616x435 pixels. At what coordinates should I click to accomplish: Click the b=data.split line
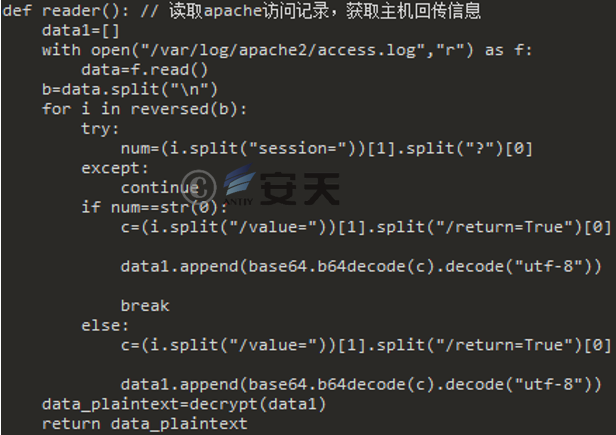(x=130, y=90)
